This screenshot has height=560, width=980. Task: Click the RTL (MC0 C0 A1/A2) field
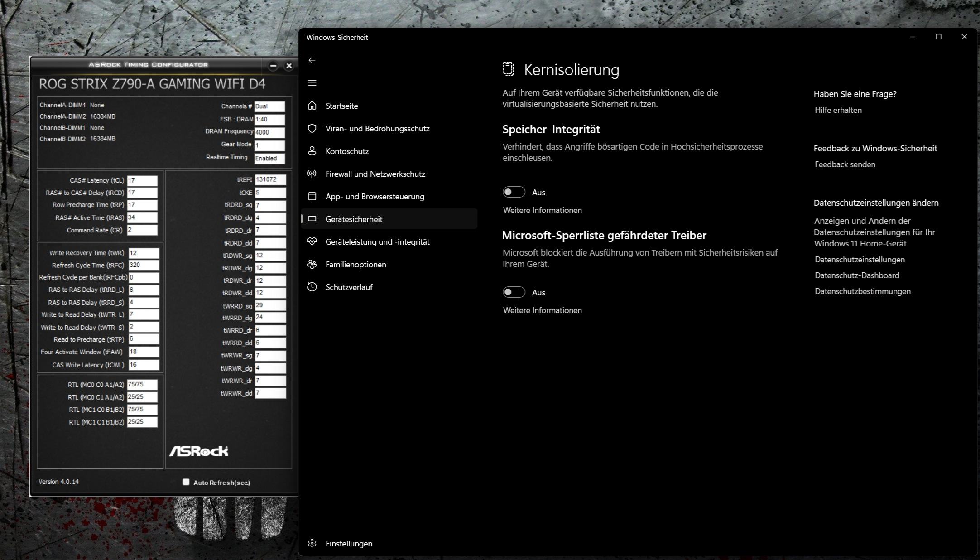coord(142,385)
